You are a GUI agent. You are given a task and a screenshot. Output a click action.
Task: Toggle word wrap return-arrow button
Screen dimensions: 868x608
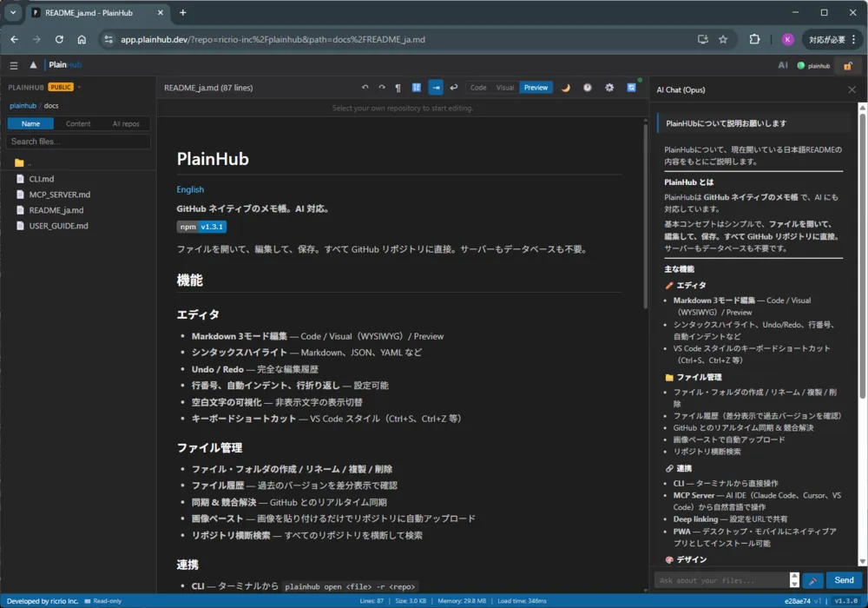pyautogui.click(x=454, y=88)
